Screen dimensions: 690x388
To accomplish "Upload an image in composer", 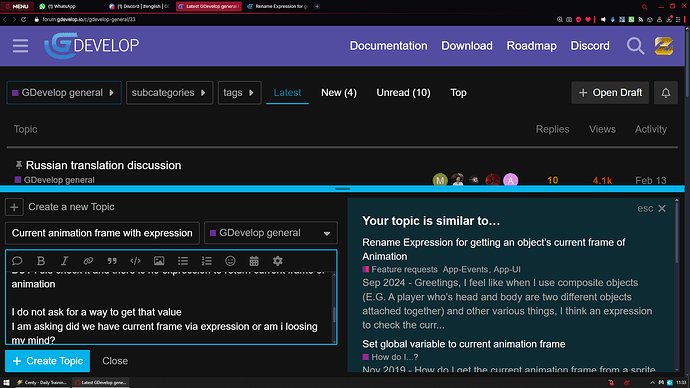I will pos(159,261).
